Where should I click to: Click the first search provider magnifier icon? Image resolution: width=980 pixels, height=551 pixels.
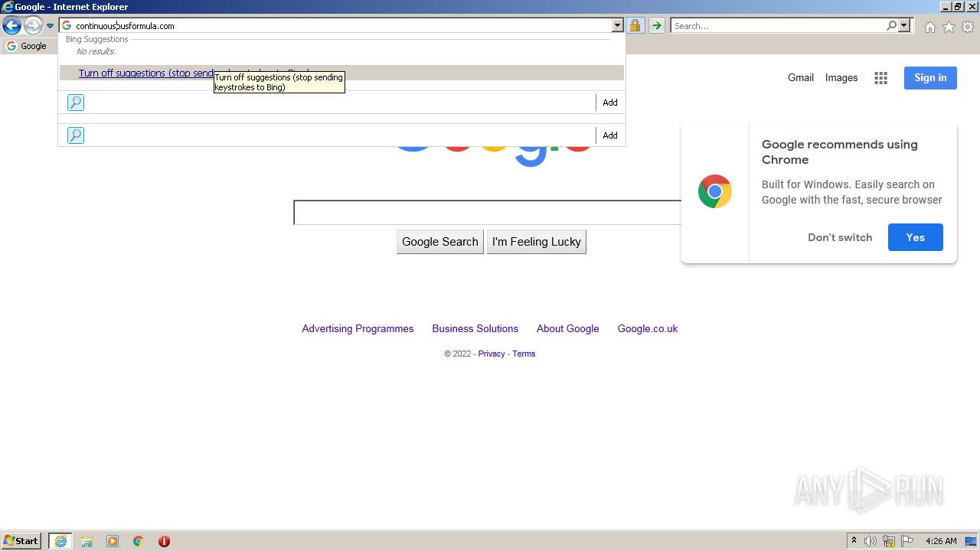click(75, 103)
